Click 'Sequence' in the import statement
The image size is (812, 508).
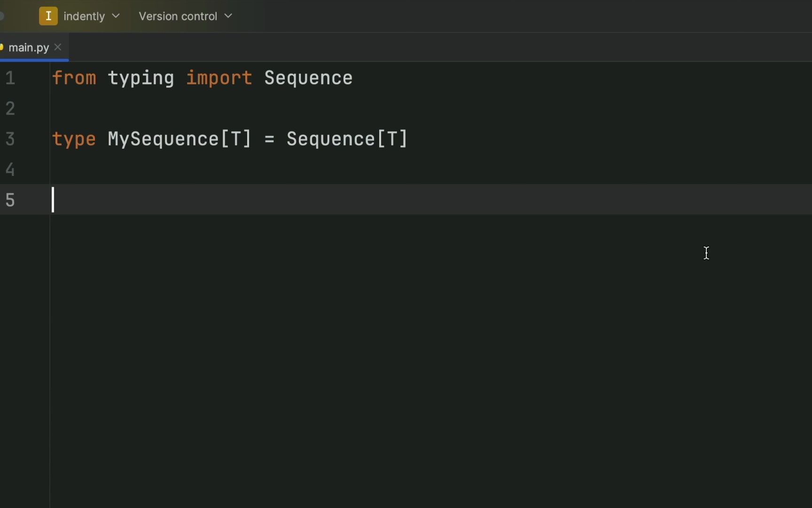308,79
